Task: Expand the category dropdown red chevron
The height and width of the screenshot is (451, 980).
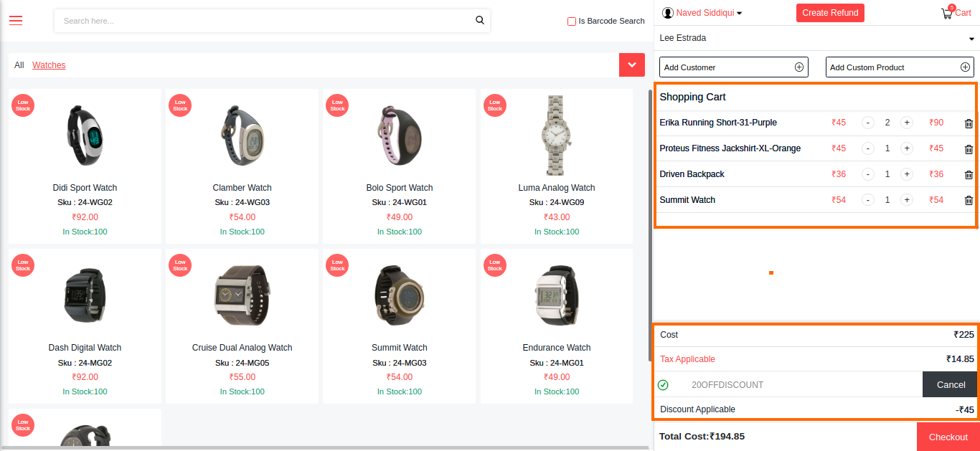Action: point(631,65)
